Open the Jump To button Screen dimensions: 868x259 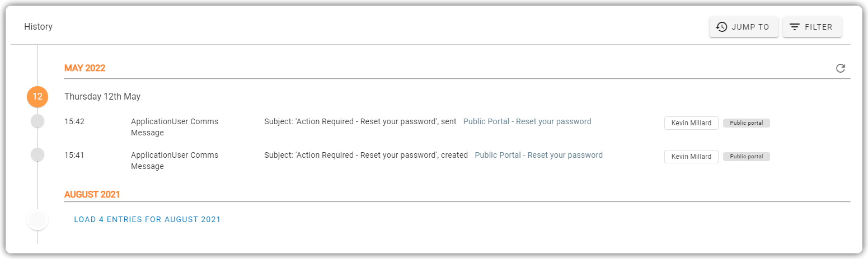744,27
